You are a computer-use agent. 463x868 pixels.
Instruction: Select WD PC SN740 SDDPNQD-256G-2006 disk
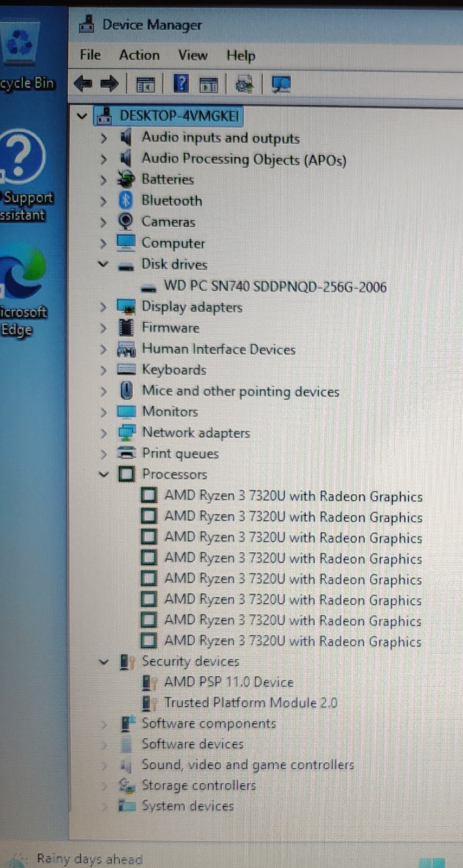click(x=275, y=286)
